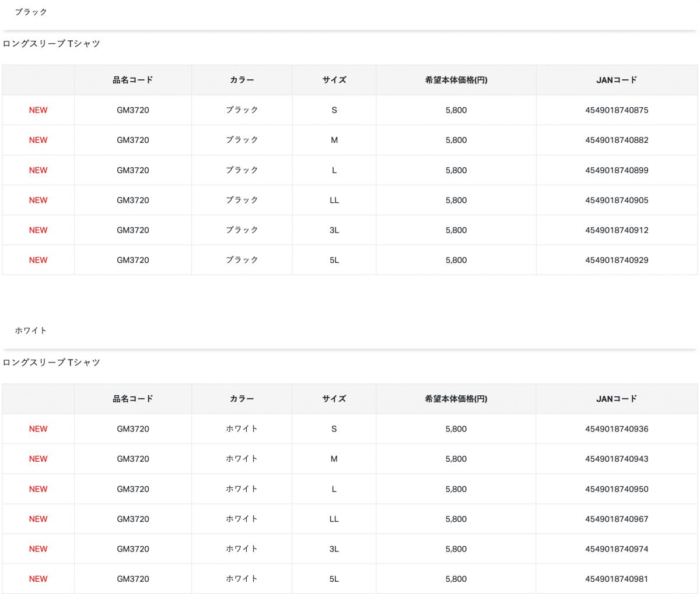Click the JANコード header in the white table

click(617, 399)
